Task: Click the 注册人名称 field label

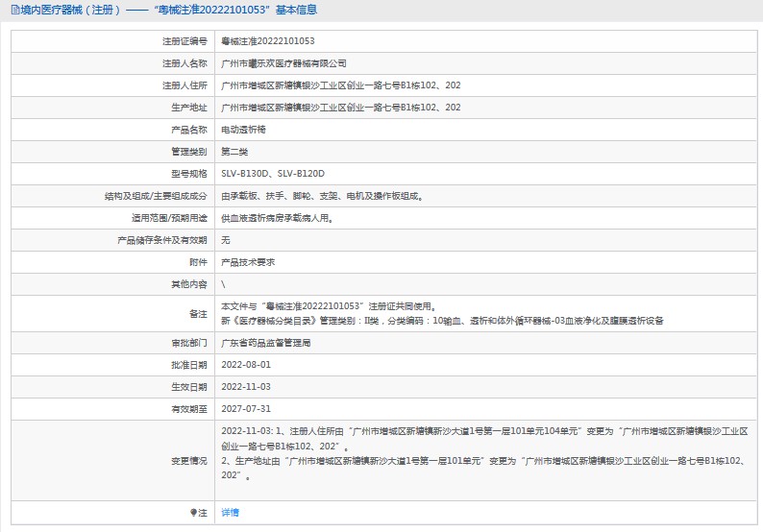Action: pyautogui.click(x=185, y=63)
